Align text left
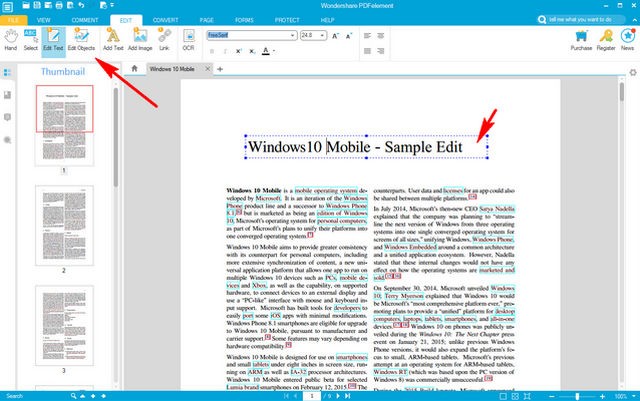This screenshot has width=640, height=401. (367, 36)
